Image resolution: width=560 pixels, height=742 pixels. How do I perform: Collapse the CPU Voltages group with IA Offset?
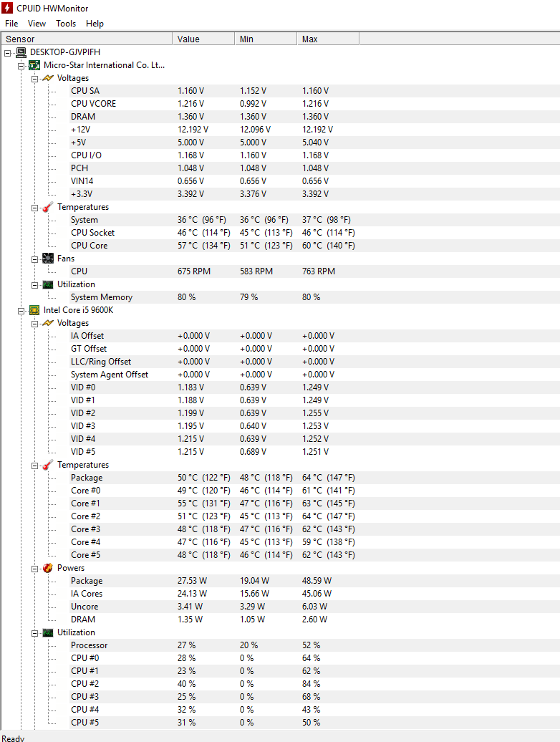34,324
